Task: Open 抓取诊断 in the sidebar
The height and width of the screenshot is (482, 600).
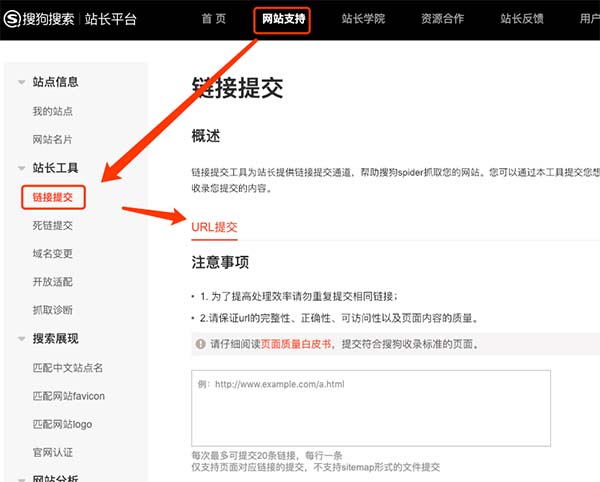Action: [52, 310]
